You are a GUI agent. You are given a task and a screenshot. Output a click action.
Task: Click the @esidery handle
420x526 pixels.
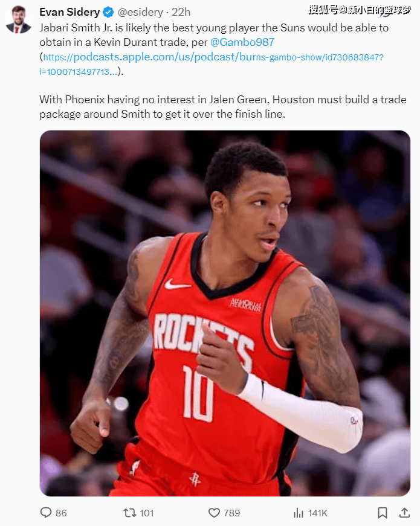pos(140,13)
